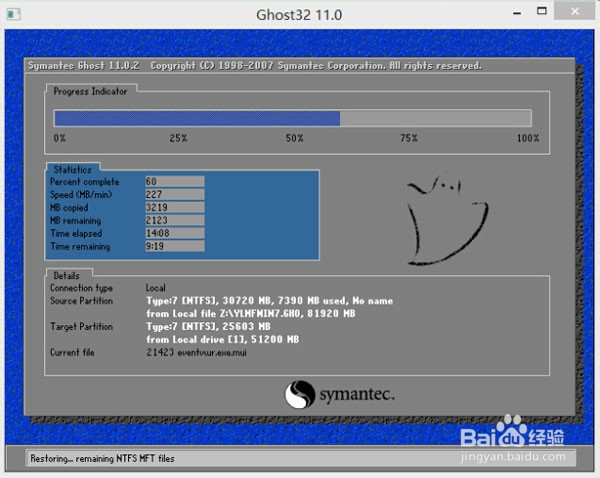Screen dimensions: 600x478
Task: Click the Progress Indicator label
Action: pyautogui.click(x=90, y=91)
